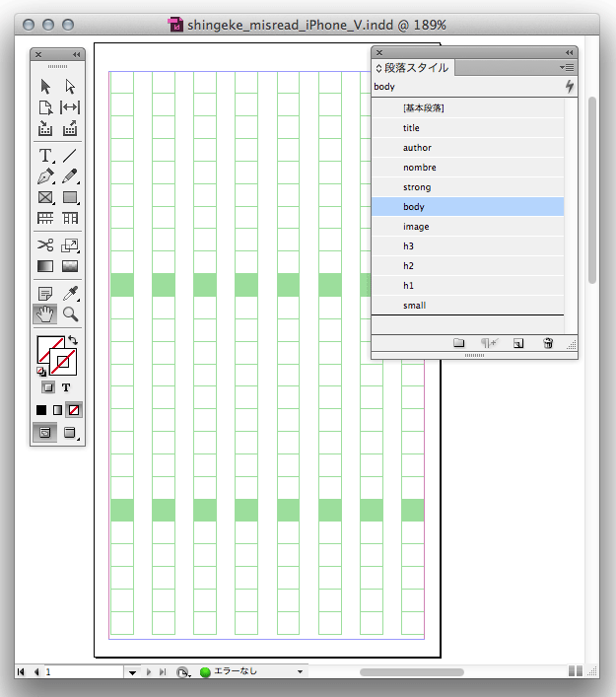
Task: Pick the Scissors tool
Action: click(x=45, y=244)
